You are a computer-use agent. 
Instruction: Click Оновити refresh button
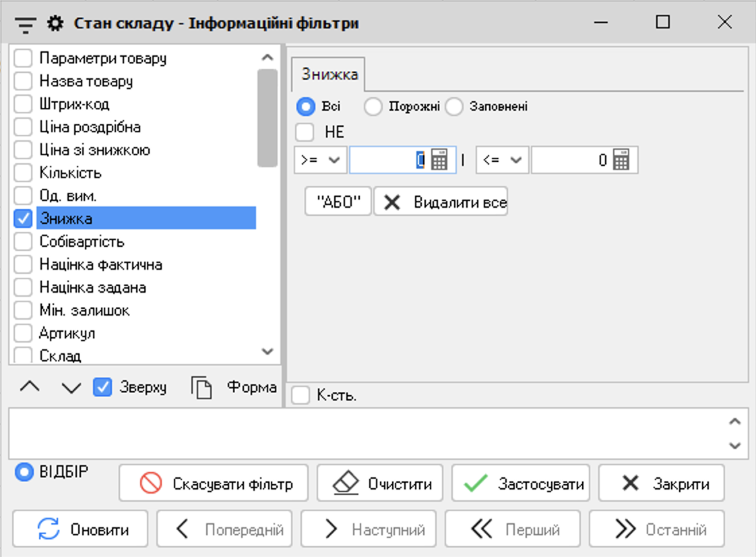81,529
